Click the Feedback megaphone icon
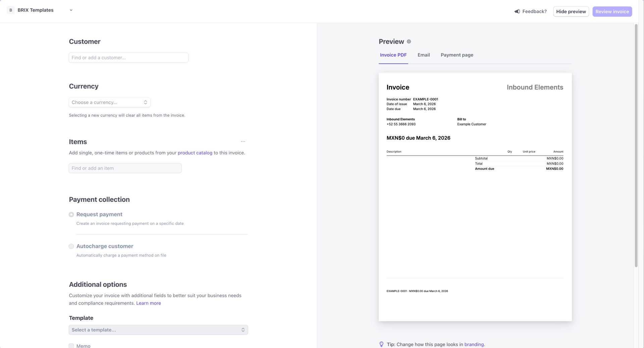Screen dimensions: 644x348 click(x=517, y=11)
